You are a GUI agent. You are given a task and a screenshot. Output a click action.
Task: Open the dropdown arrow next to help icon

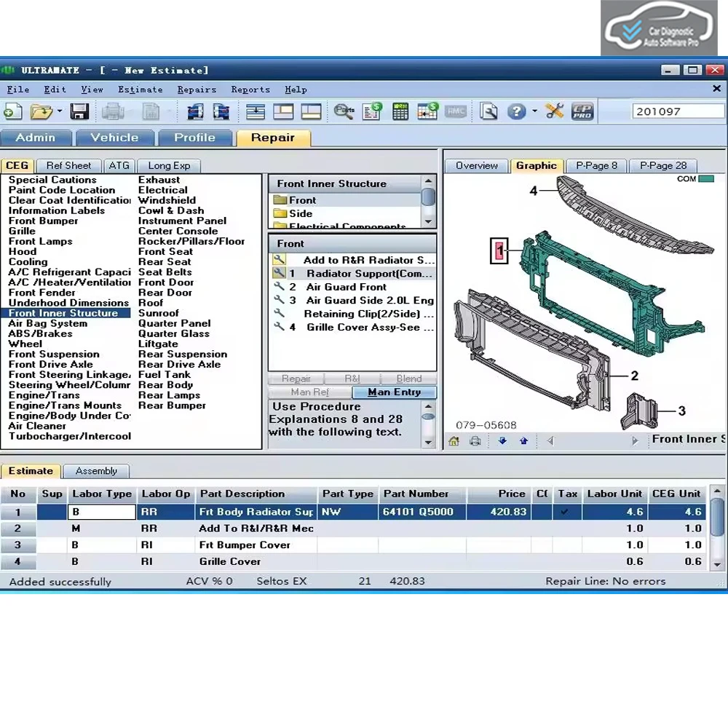[x=534, y=111]
